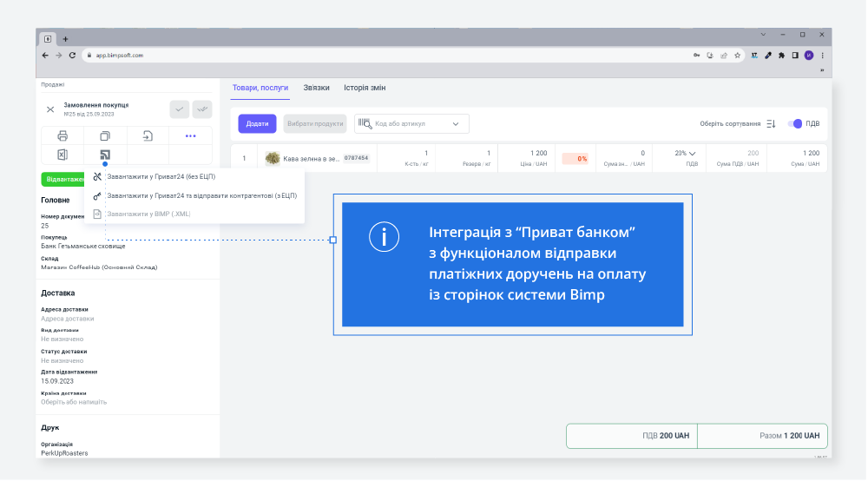Click the import arrow document icon
Image resolution: width=868 pixels, height=481 pixels.
coord(148,135)
